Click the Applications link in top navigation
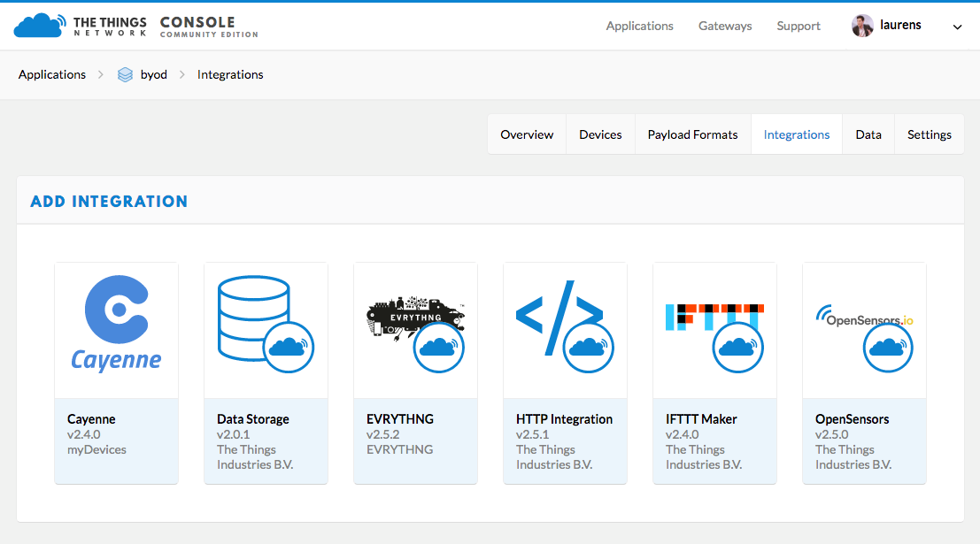The image size is (980, 544). click(x=639, y=26)
